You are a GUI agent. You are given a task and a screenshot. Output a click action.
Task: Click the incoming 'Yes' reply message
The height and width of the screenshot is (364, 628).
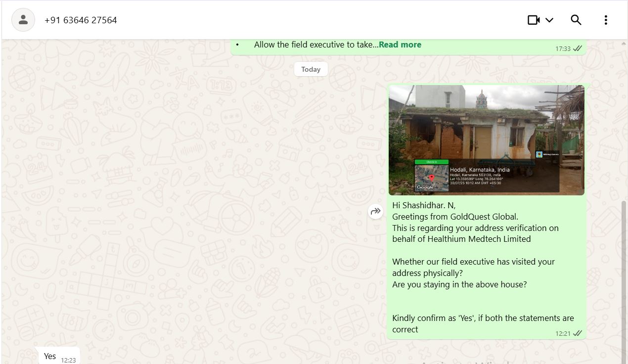[59, 356]
